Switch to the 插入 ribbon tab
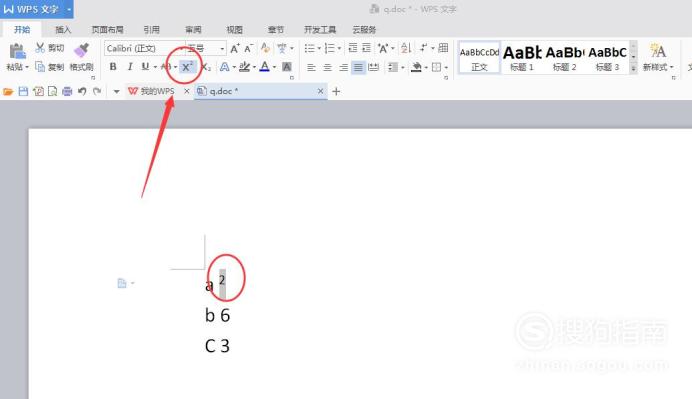Screen dimensions: 692x399 pos(63,30)
